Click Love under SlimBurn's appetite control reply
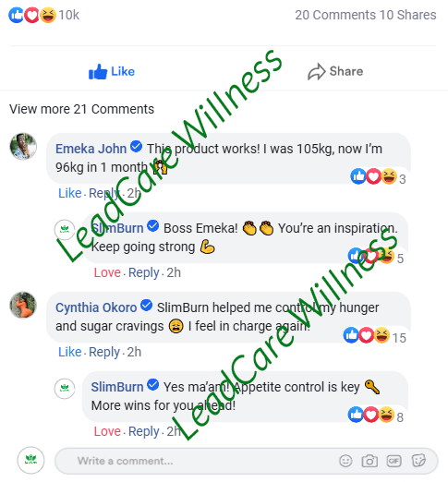 [107, 431]
